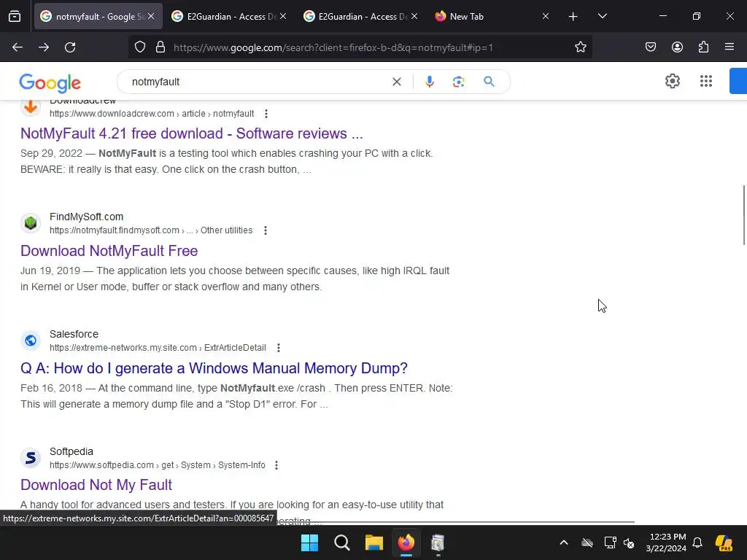Close the New Tab tab

click(546, 16)
